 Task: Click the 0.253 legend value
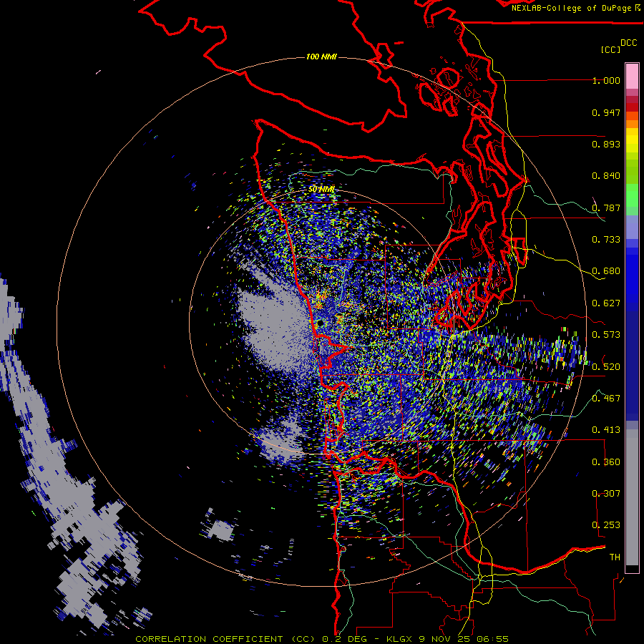click(606, 525)
